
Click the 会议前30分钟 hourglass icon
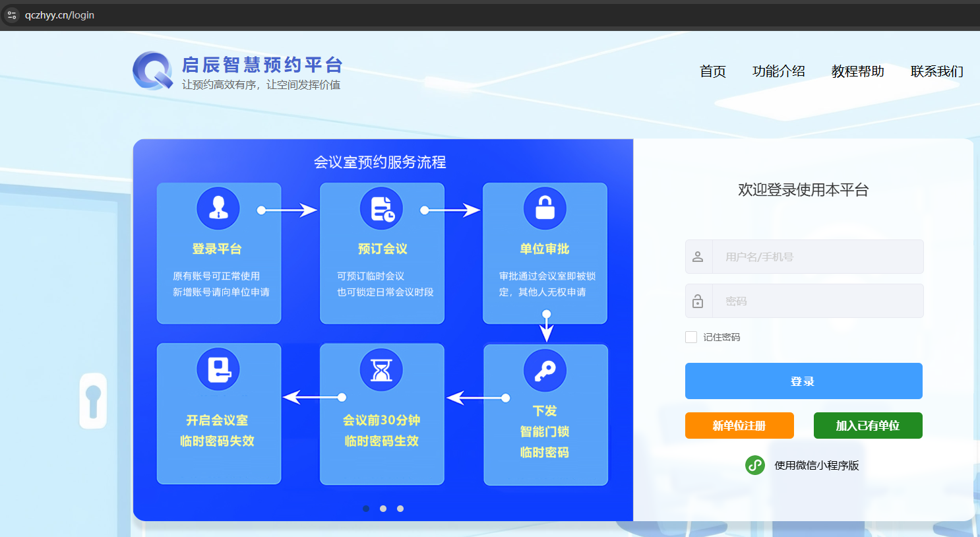pyautogui.click(x=381, y=370)
